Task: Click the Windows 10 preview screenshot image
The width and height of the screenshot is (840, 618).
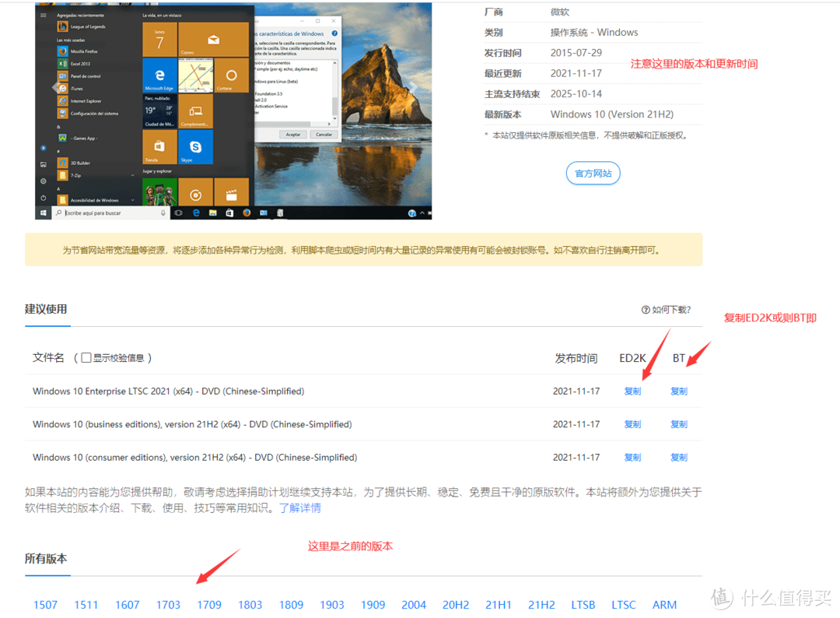Action: pos(233,111)
